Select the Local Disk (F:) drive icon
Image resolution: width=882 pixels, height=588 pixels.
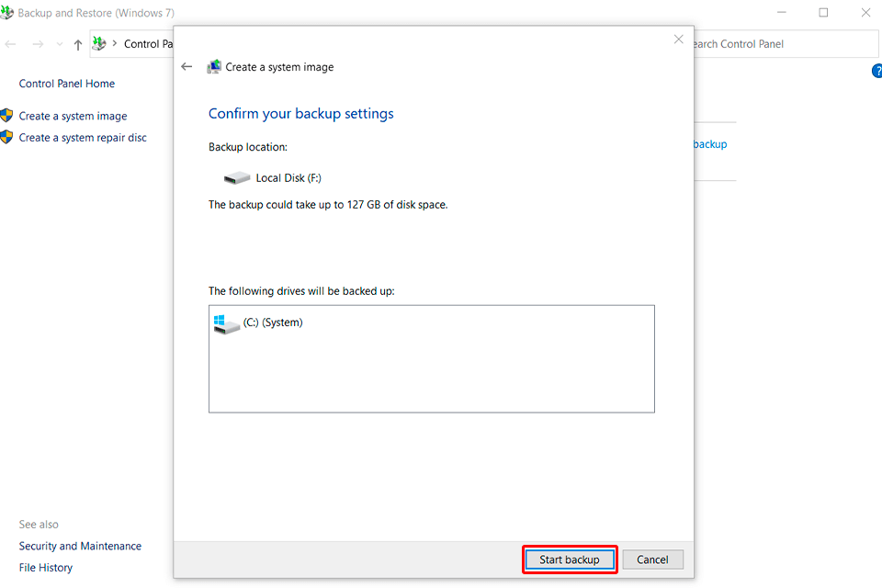coord(237,178)
